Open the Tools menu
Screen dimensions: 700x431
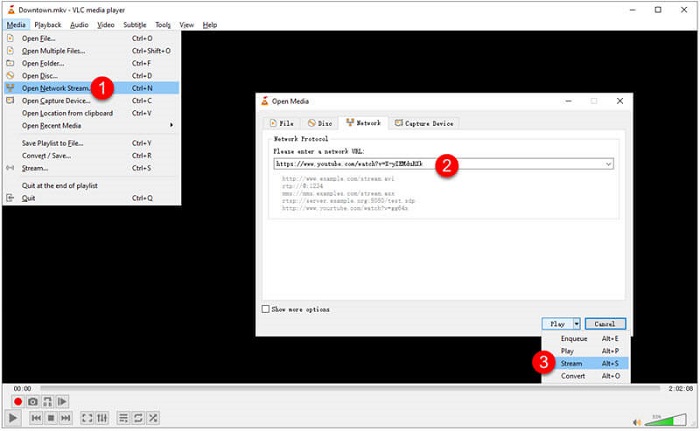pyautogui.click(x=163, y=25)
